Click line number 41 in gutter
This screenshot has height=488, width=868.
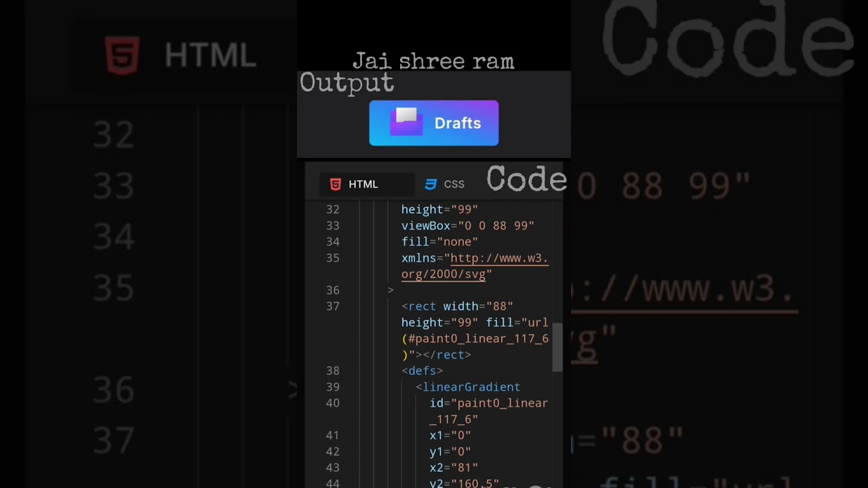pos(332,435)
